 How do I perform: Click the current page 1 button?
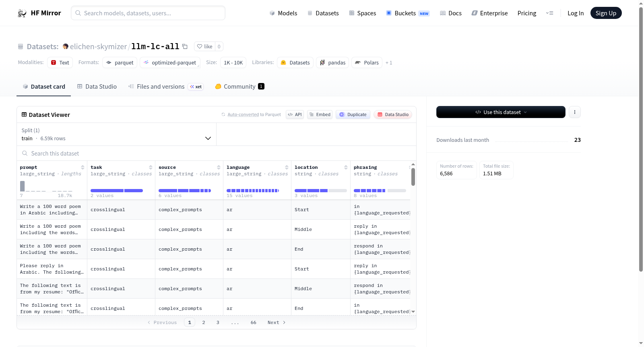pyautogui.click(x=190, y=322)
